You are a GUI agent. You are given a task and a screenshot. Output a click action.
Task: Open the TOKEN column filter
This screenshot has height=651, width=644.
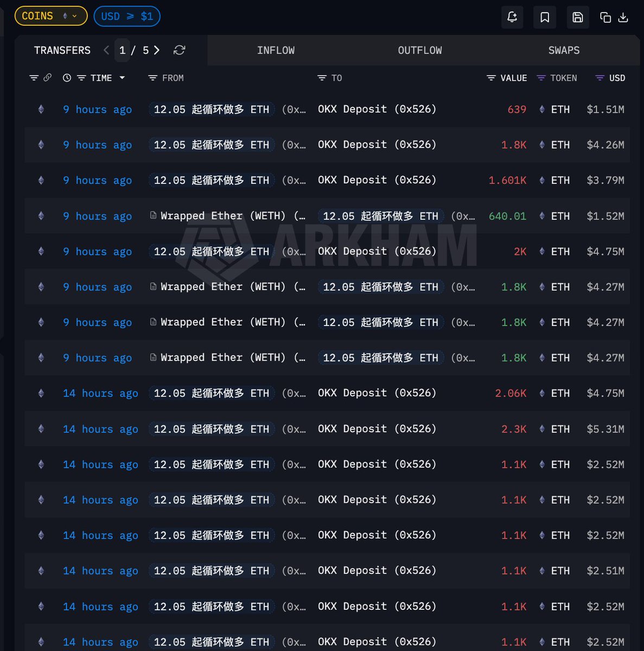(x=541, y=78)
